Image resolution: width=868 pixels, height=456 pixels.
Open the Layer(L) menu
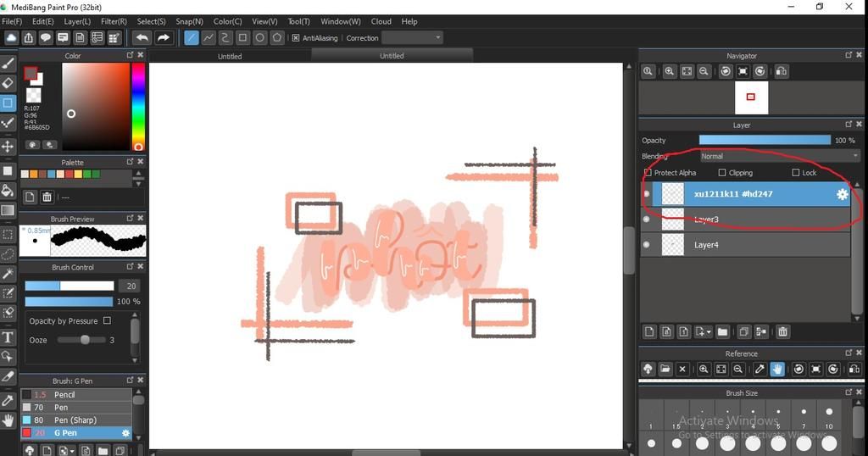point(77,21)
